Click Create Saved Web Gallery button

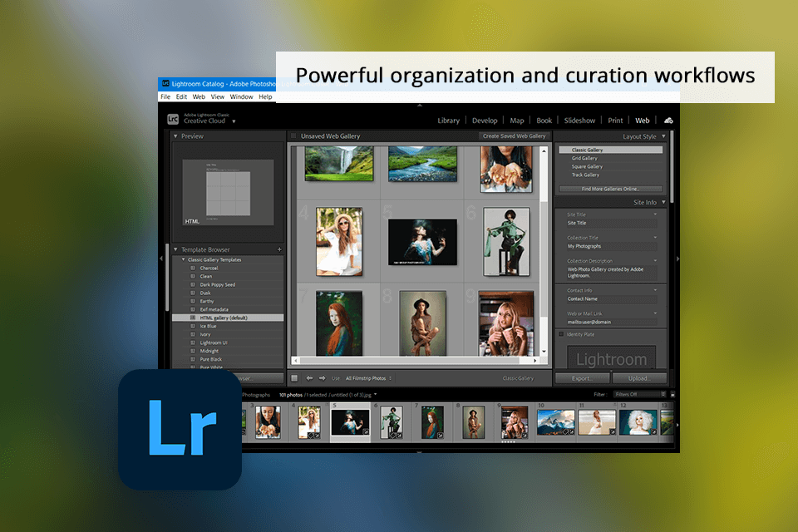tap(514, 136)
